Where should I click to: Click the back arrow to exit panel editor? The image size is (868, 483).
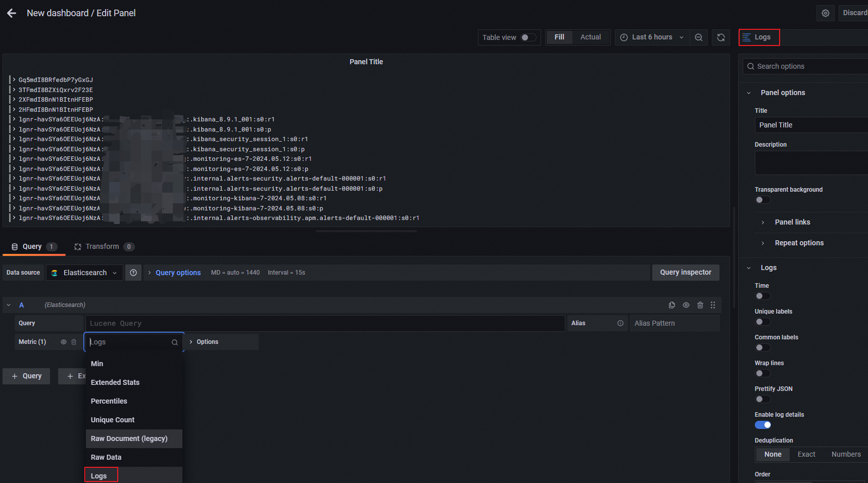[12, 14]
